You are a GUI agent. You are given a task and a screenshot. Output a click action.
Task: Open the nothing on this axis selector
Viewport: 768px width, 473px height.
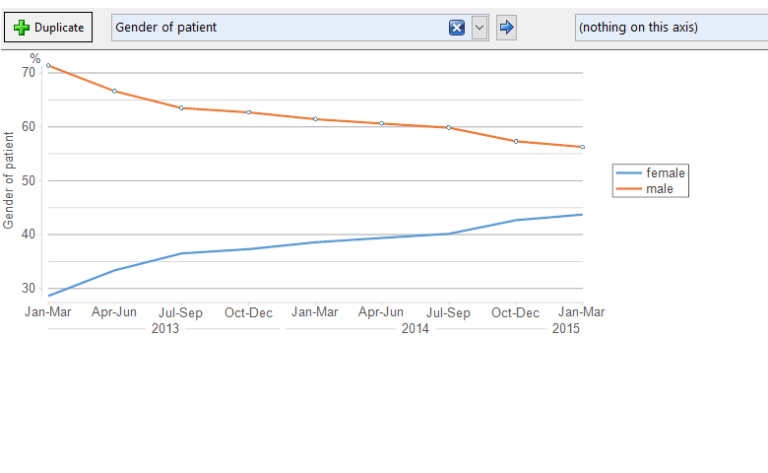point(671,27)
